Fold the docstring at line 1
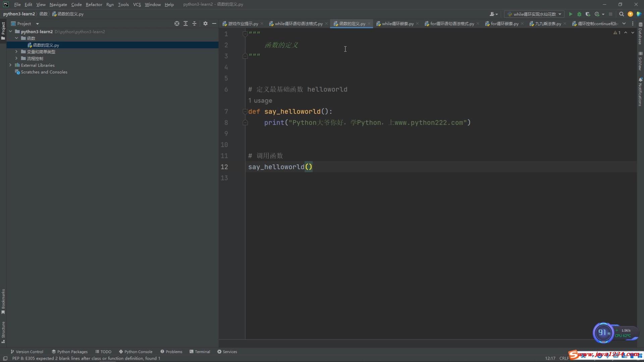The image size is (644, 362). (245, 34)
